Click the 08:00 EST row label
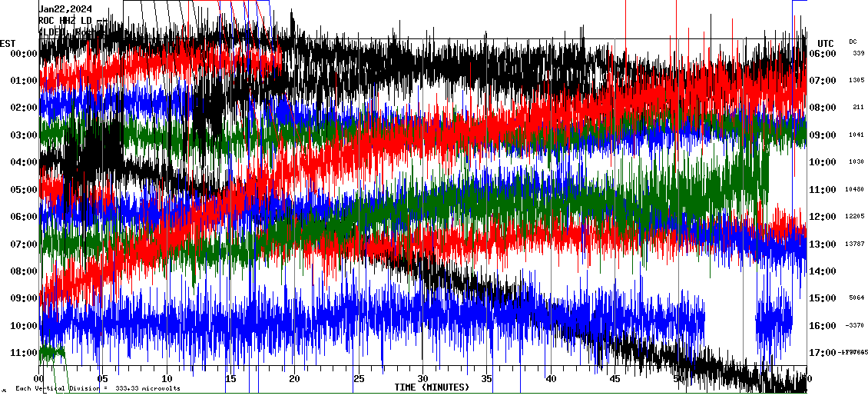Screen dimensions: 868x399 click(24, 271)
